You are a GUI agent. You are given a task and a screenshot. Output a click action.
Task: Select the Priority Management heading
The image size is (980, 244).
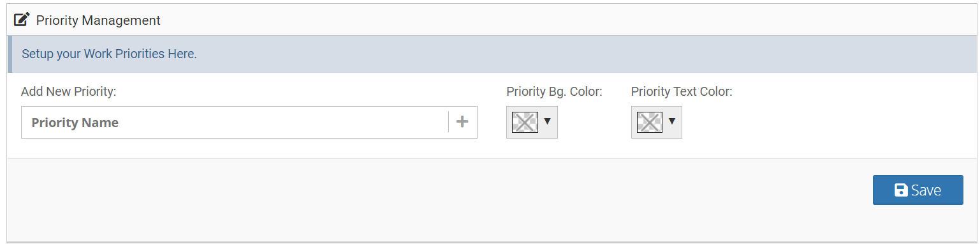(x=98, y=20)
